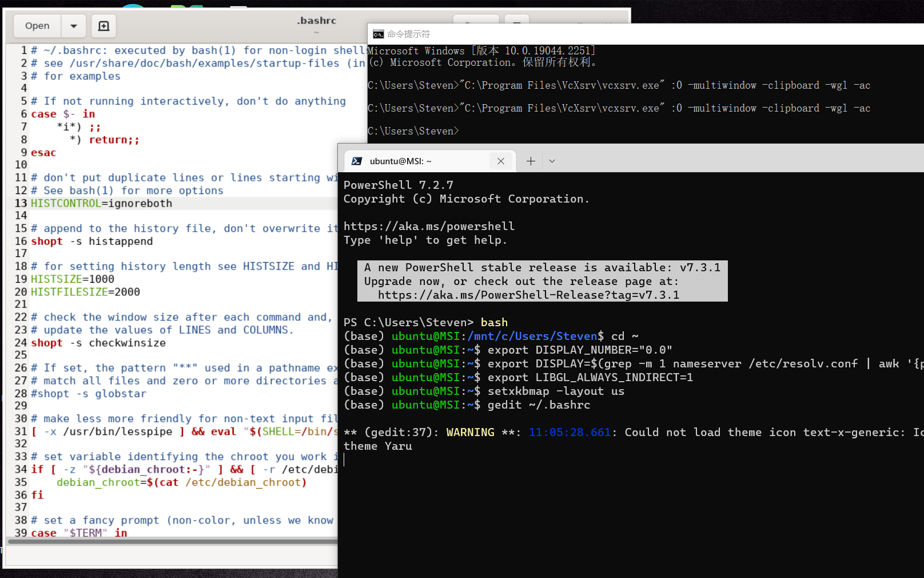Click the HISTCONTROL=ignoreboth line in the editor
924x578 pixels.
(x=101, y=203)
